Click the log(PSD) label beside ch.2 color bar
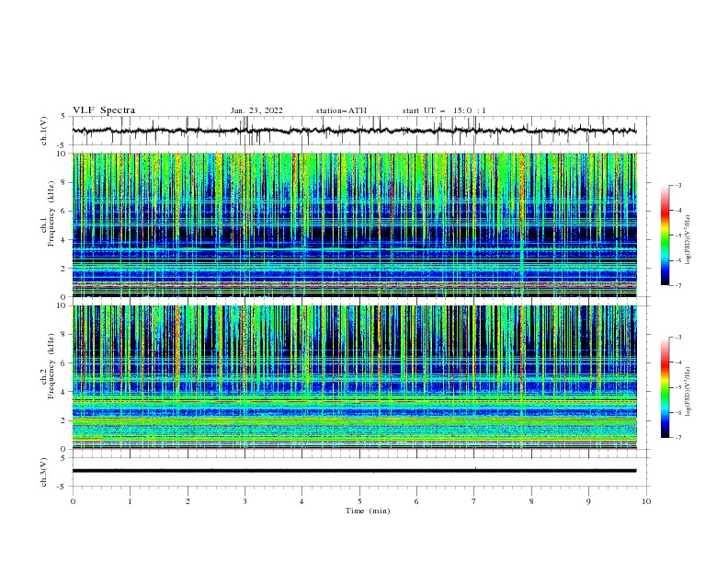728x563 pixels. coord(688,392)
